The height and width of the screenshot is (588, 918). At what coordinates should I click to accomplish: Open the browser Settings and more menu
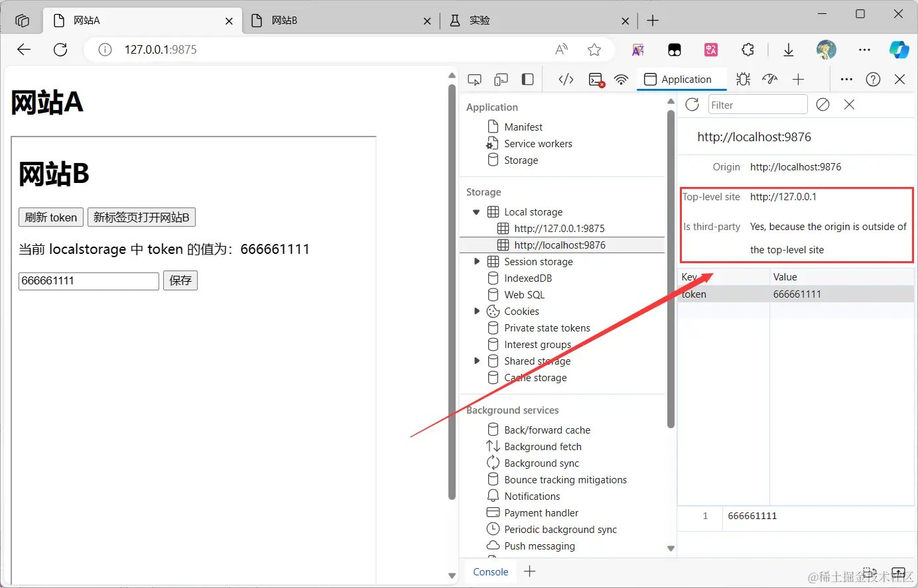864,50
